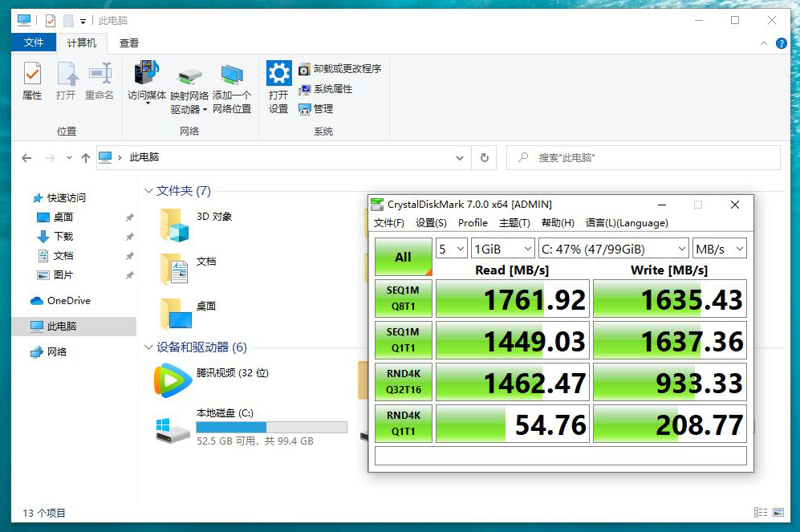Collapse the ribbon with the chevron
800x532 pixels.
764,43
